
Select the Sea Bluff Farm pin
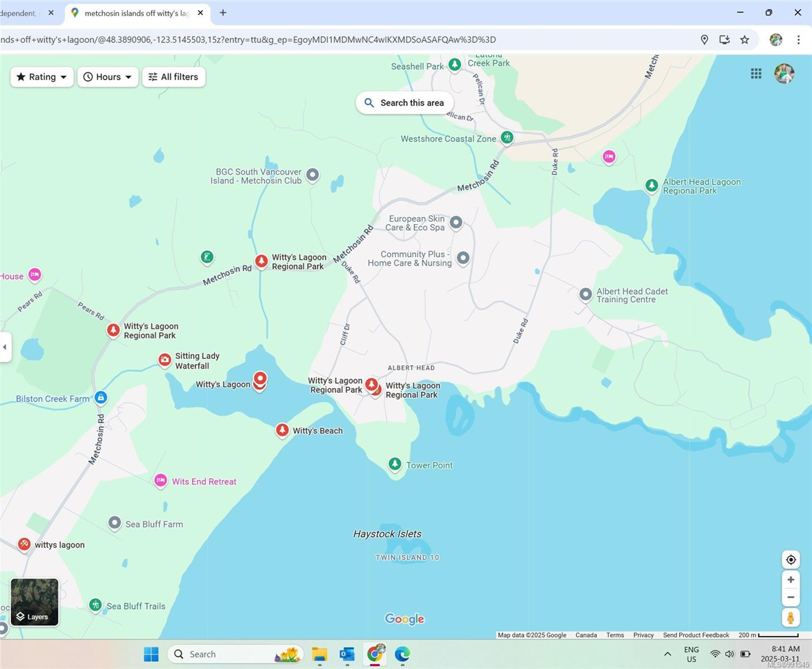tap(114, 523)
